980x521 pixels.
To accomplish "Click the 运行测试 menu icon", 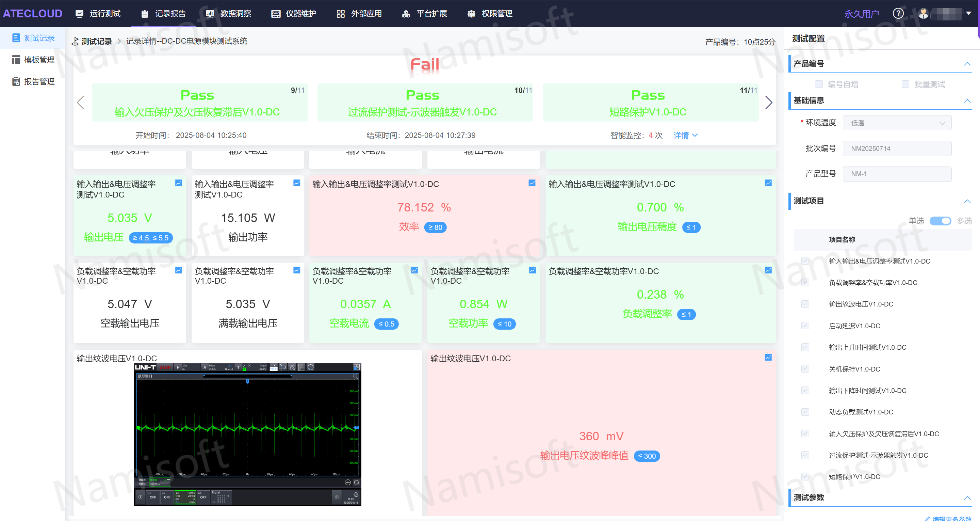I will [x=79, y=14].
